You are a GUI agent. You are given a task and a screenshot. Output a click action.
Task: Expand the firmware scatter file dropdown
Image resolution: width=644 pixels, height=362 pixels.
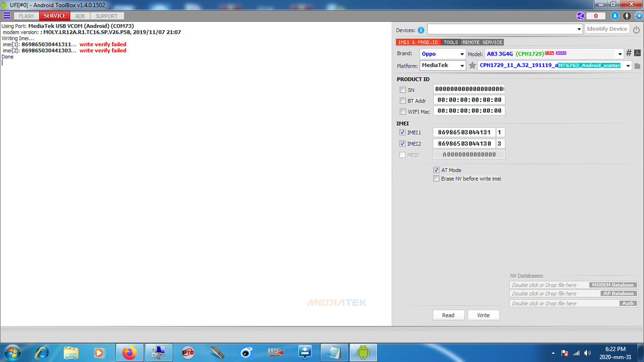[x=628, y=66]
